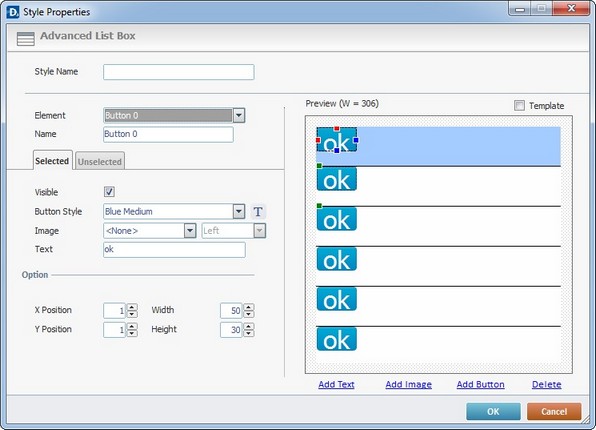Open the Image dropdown list
This screenshot has width=596, height=430.
click(x=190, y=231)
